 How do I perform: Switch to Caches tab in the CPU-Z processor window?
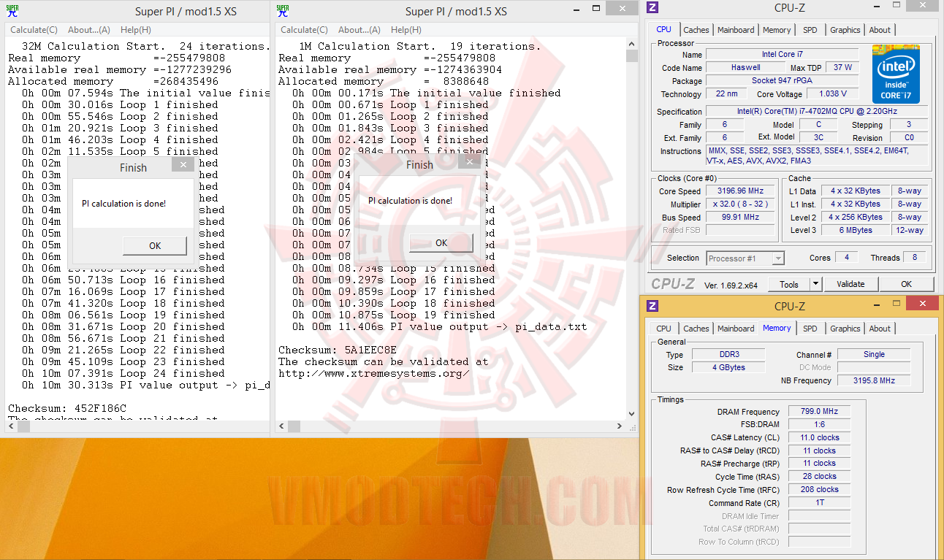(696, 30)
